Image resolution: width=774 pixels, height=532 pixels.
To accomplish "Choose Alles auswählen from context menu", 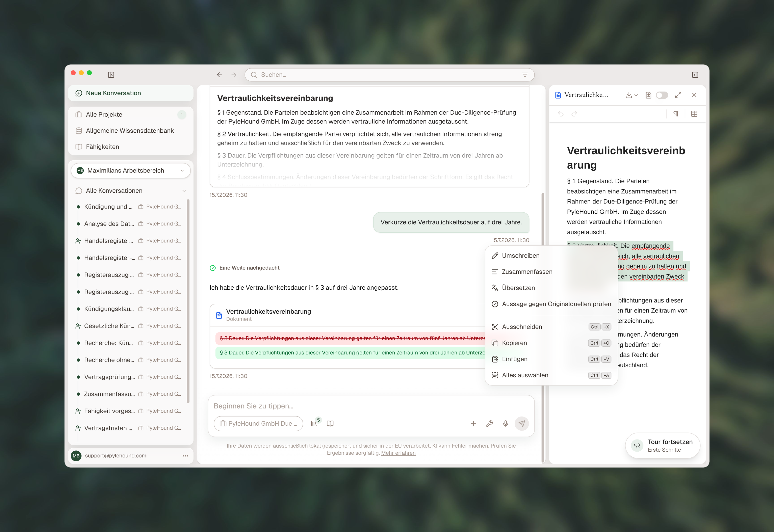I will coord(551,375).
